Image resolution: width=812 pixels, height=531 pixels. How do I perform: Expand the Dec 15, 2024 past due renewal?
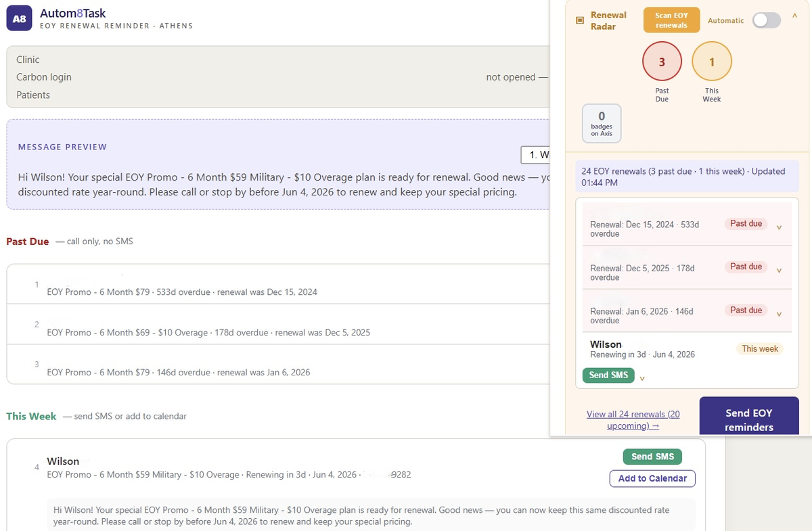779,227
